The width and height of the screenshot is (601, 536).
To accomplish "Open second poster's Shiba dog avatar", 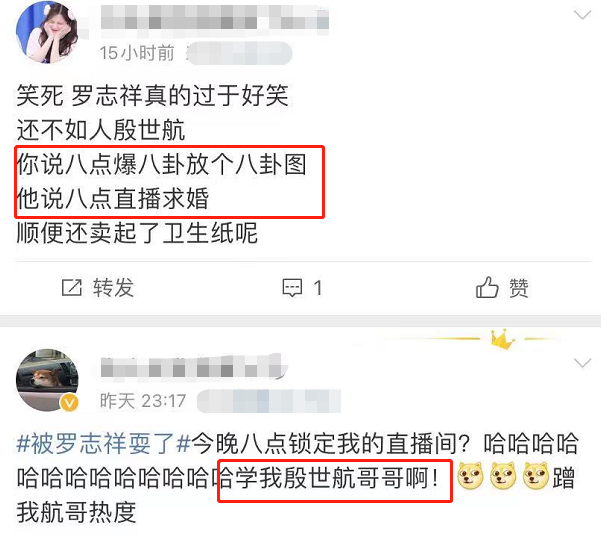I will coord(47,380).
